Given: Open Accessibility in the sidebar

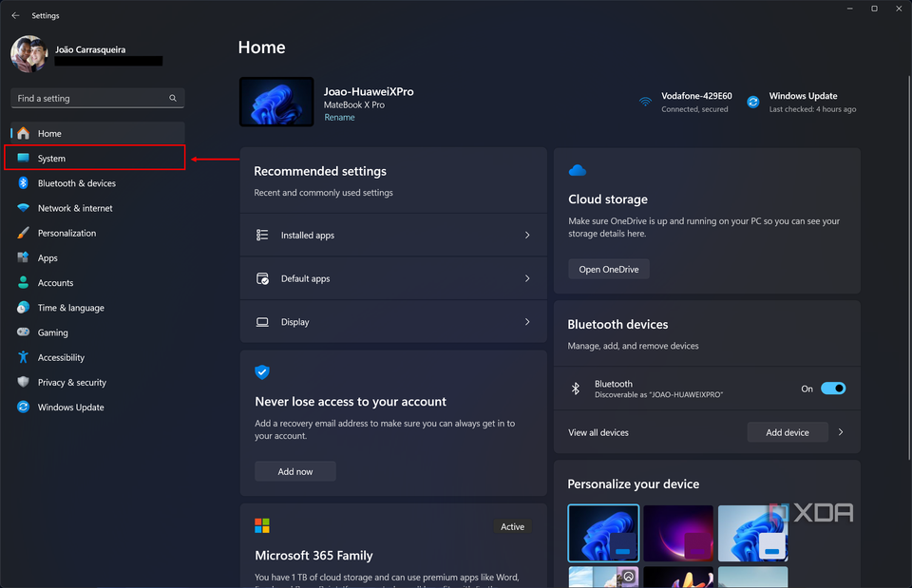Looking at the screenshot, I should coord(98,358).
